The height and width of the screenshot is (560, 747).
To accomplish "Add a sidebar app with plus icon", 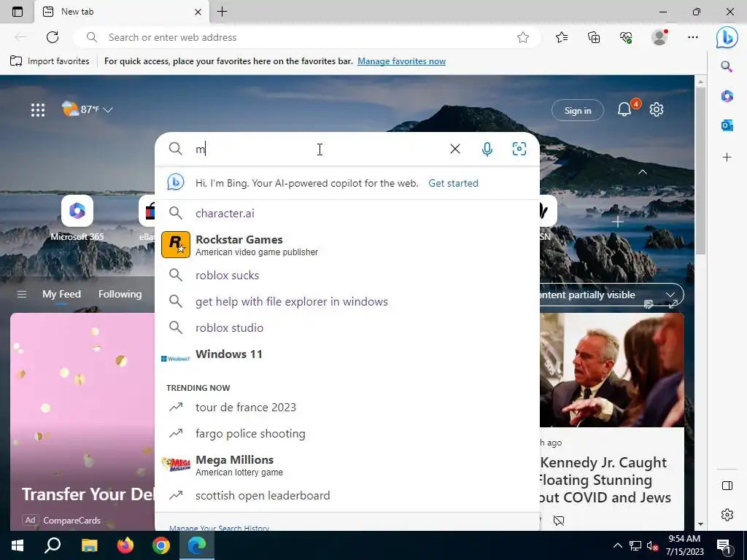I will (727, 157).
